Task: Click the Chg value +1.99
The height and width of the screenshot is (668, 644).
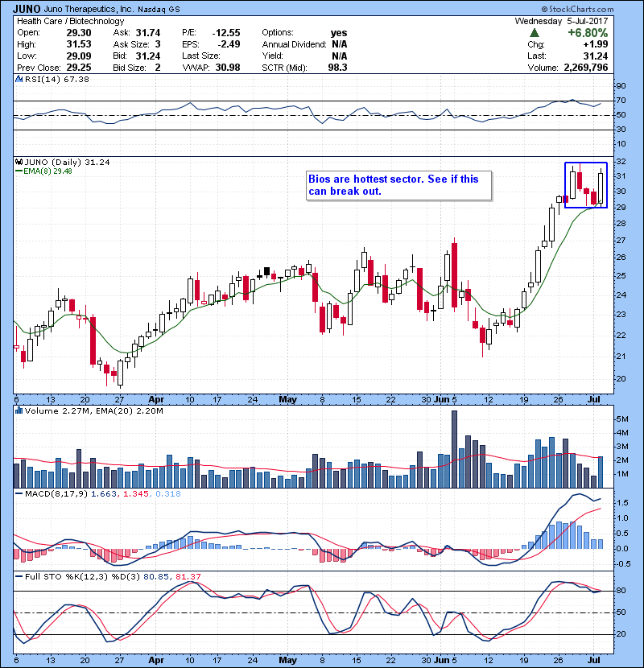Action: [596, 44]
